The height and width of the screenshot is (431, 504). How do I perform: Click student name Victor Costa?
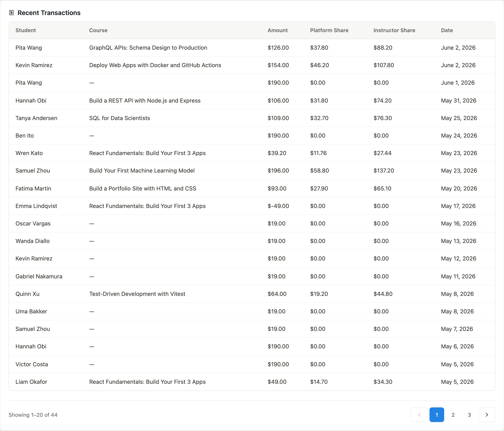point(32,364)
